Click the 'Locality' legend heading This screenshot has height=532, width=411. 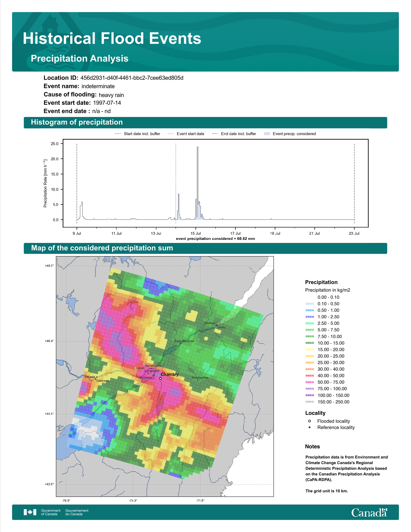(x=315, y=413)
